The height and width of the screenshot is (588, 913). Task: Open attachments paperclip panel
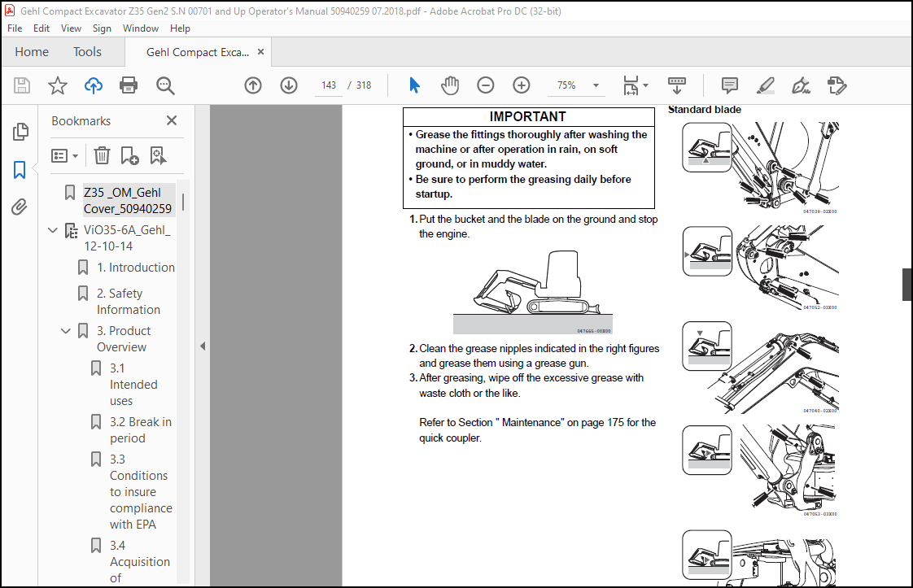(20, 207)
